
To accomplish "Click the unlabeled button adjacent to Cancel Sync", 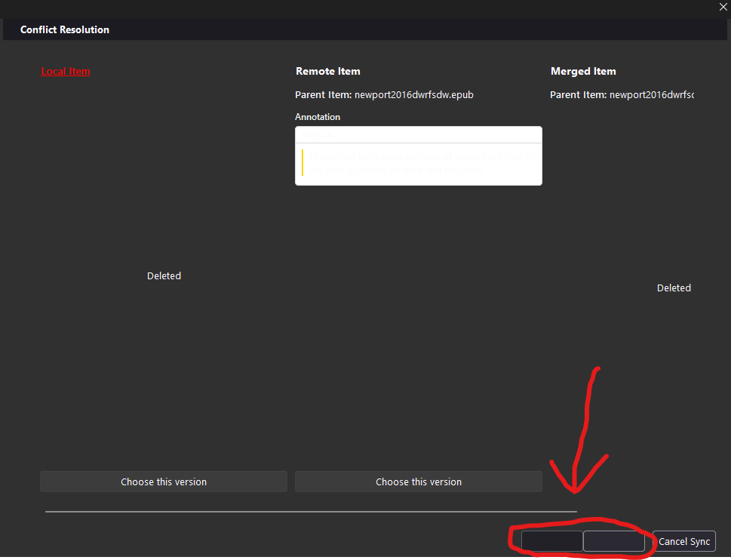I will pyautogui.click(x=613, y=541).
